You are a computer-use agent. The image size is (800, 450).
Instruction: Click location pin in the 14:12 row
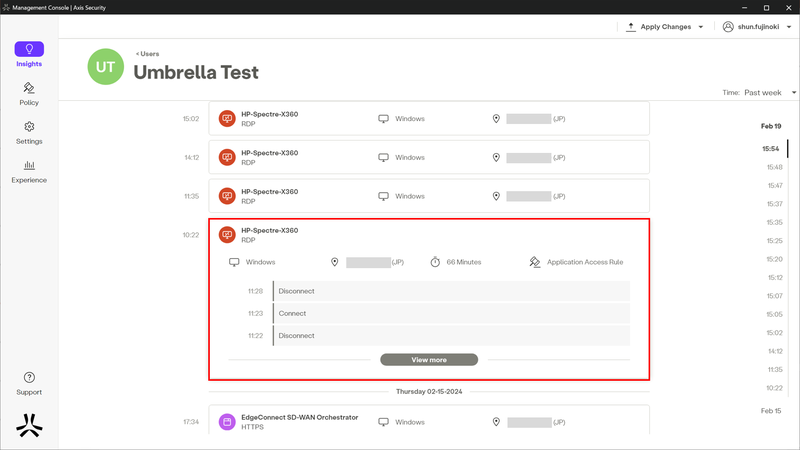click(x=496, y=157)
